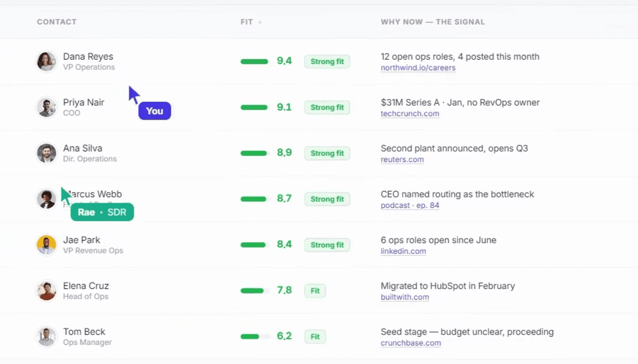Click 'Migrated to HubSpot in February' signal
The height and width of the screenshot is (364, 638).
click(x=448, y=286)
